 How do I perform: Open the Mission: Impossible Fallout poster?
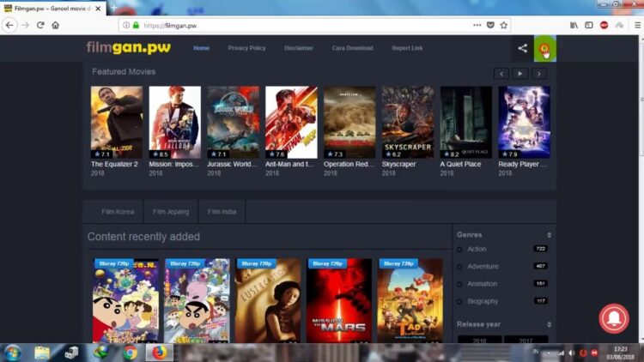175,123
